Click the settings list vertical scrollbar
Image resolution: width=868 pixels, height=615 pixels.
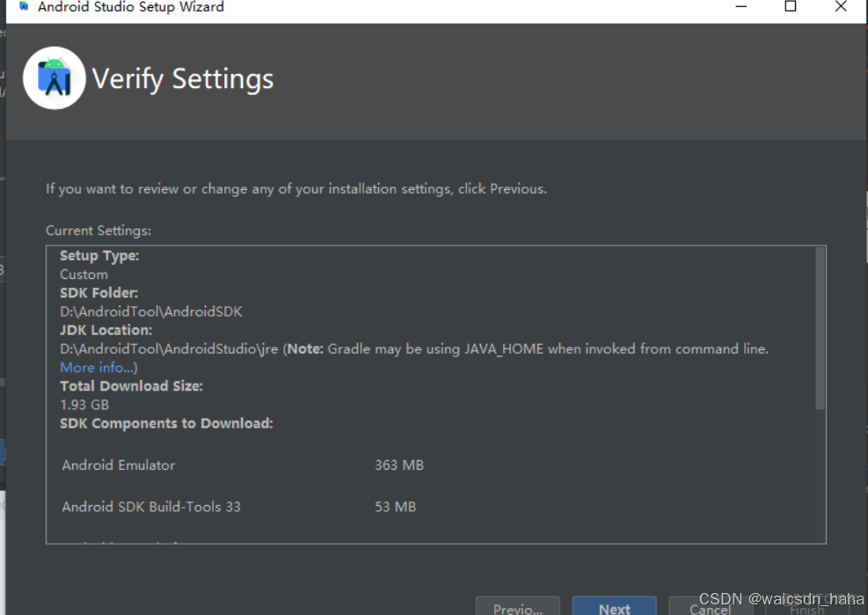pyautogui.click(x=820, y=328)
